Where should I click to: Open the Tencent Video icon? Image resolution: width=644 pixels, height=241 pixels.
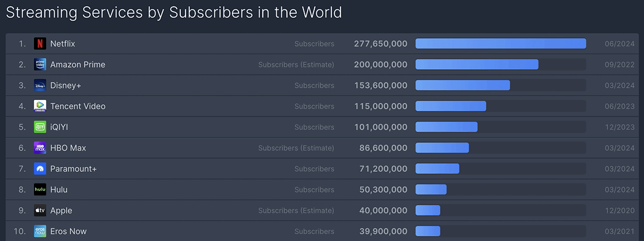(40, 106)
